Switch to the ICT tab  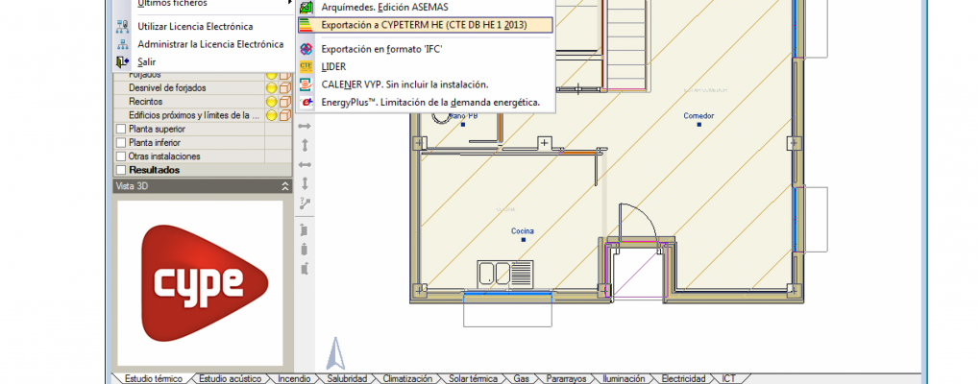click(728, 378)
